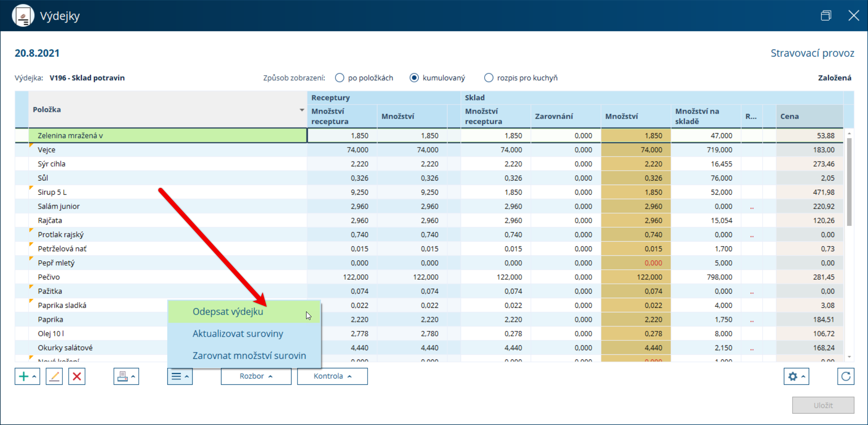Choose 'Odepsat výdejku' from the menu
The image size is (868, 425).
pyautogui.click(x=244, y=312)
